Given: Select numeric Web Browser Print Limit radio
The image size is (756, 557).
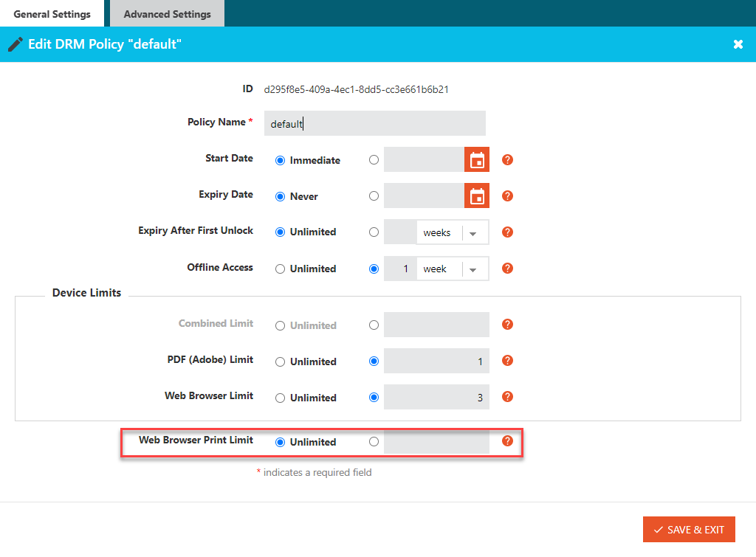Looking at the screenshot, I should point(374,442).
